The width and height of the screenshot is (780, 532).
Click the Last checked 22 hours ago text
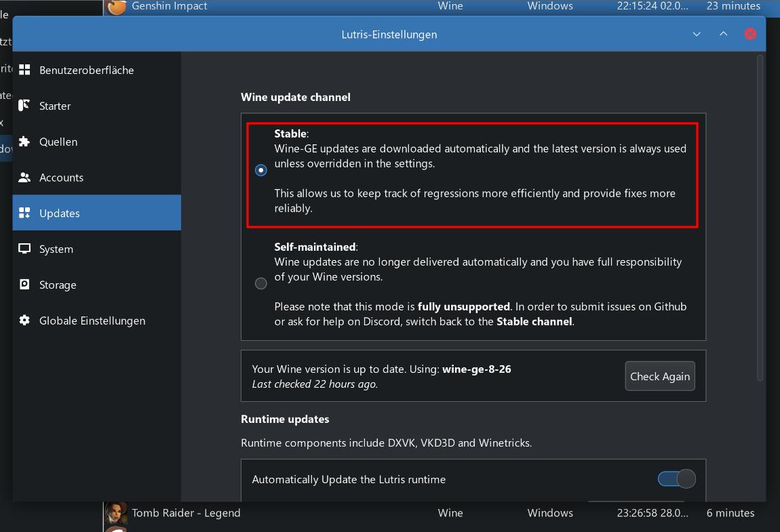pos(315,384)
